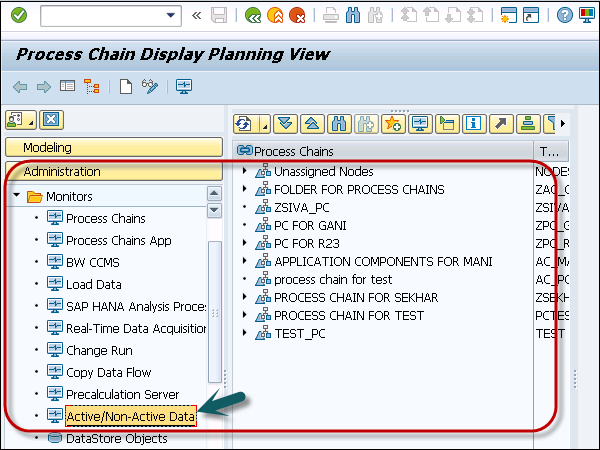
Task: Click the Print icon
Action: coord(331,16)
